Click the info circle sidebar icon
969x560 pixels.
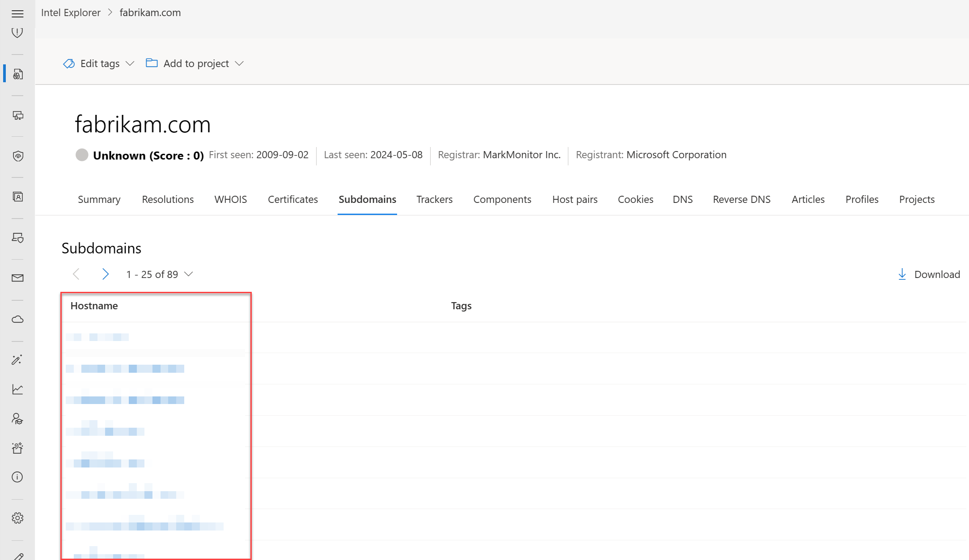tap(17, 477)
